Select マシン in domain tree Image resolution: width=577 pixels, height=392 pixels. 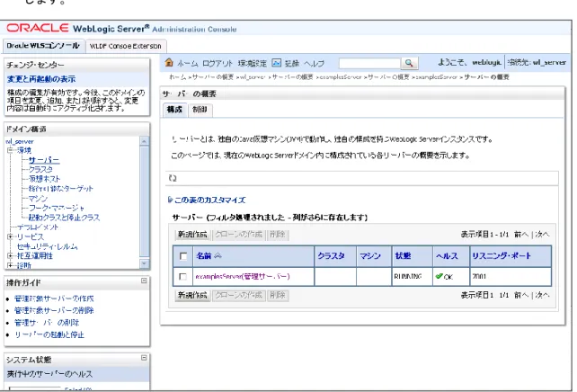[x=39, y=198]
